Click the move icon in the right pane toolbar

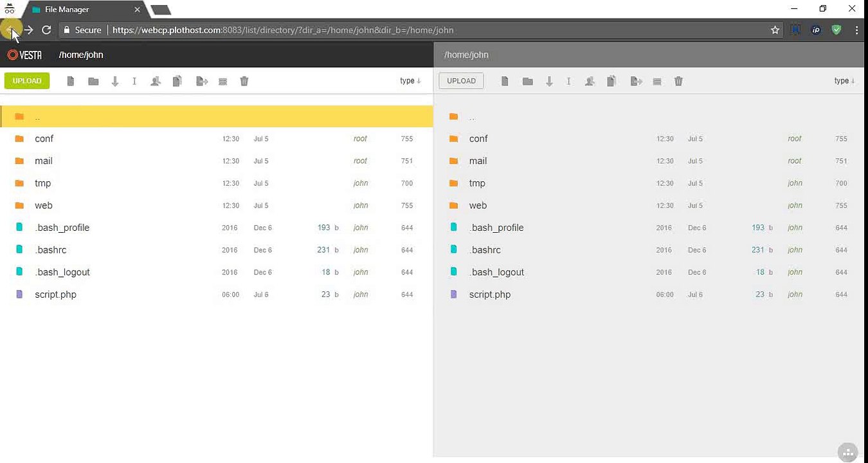637,81
